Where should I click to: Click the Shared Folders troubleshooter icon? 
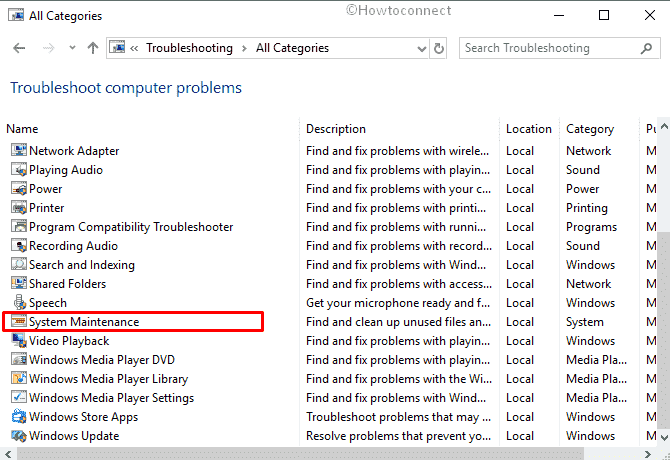tap(19, 283)
